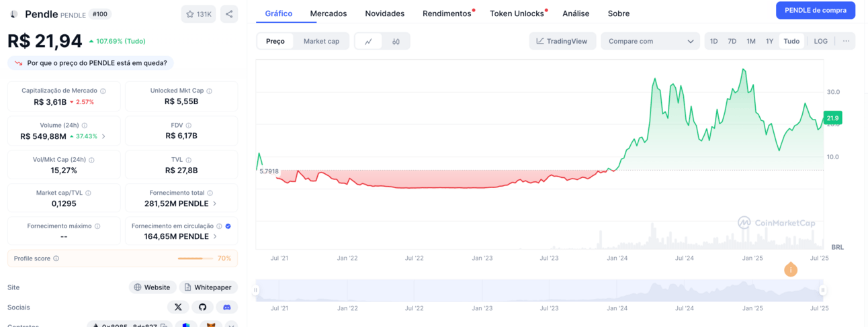Open the Whitepaper link

pyautogui.click(x=208, y=287)
